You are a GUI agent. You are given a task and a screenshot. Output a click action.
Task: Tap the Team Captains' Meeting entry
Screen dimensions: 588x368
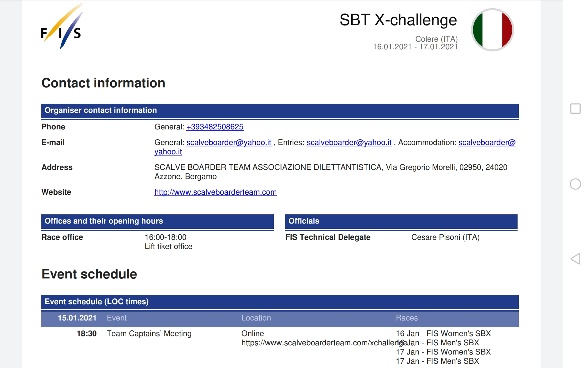coord(149,334)
